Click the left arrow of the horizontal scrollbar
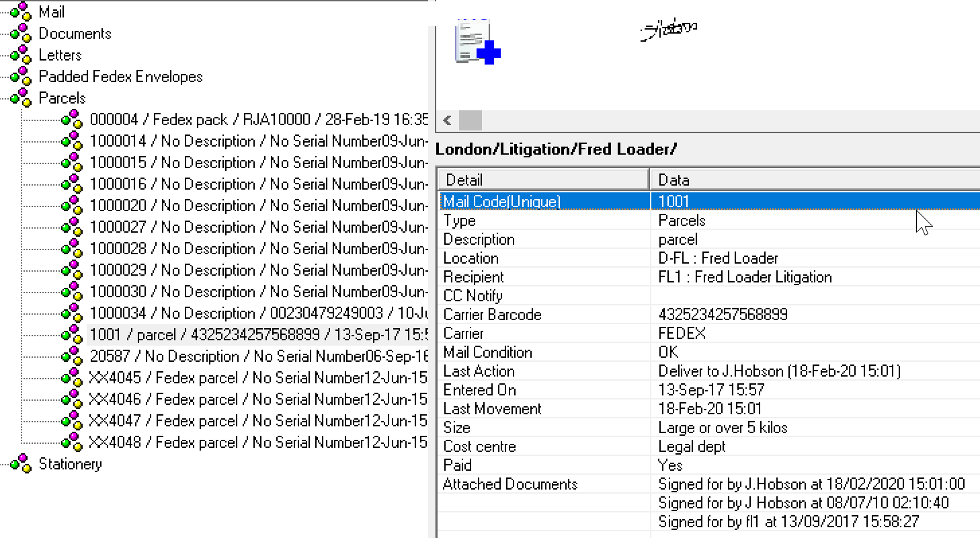The height and width of the screenshot is (538, 980). pyautogui.click(x=446, y=120)
